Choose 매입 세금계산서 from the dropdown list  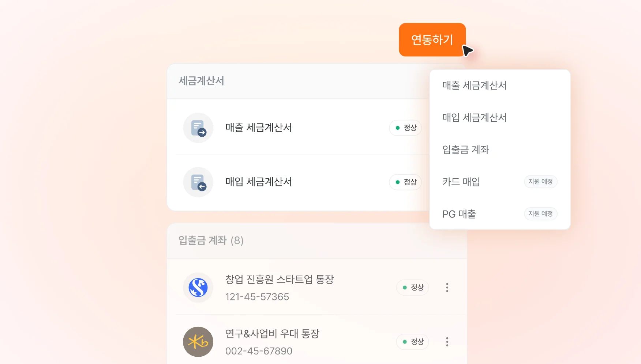point(474,118)
